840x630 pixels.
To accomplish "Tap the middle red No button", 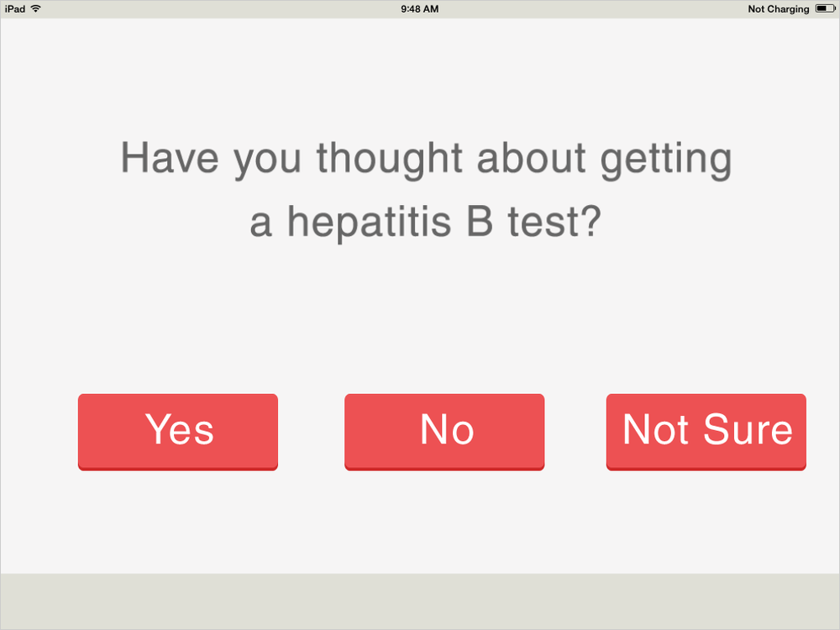I will [444, 432].
